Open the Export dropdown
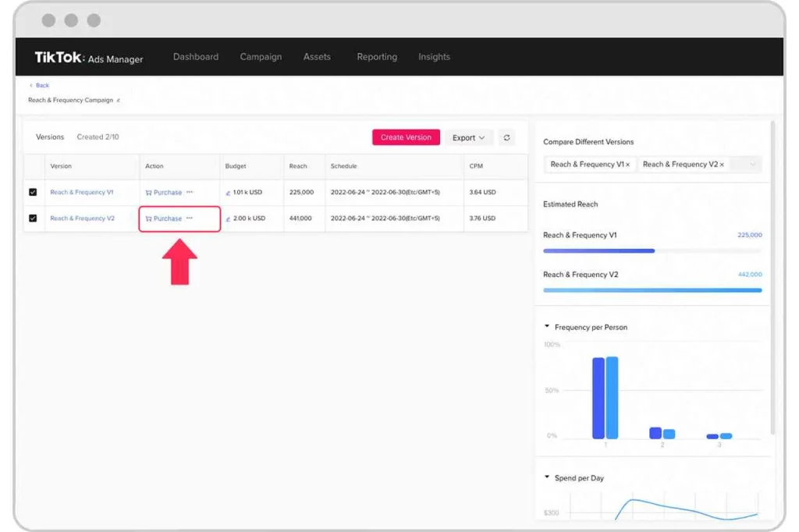Viewport: 799px width, 532px height. click(x=468, y=137)
